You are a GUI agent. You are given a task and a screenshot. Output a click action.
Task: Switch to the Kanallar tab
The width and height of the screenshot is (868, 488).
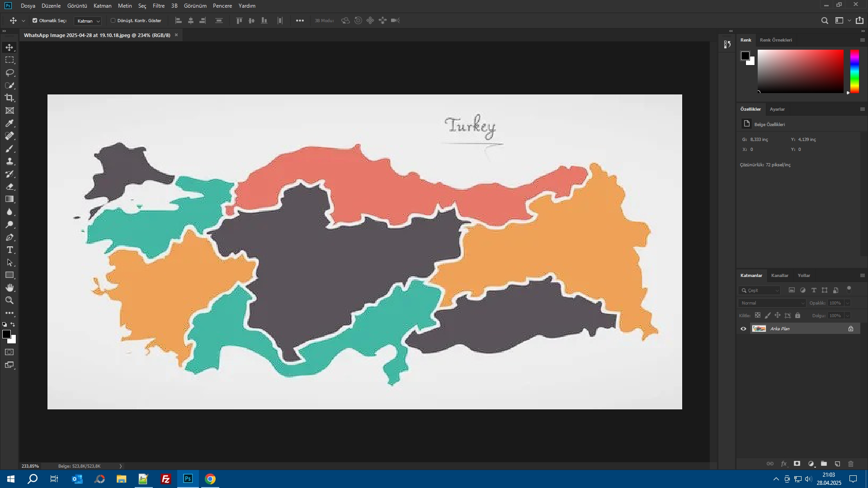(779, 275)
